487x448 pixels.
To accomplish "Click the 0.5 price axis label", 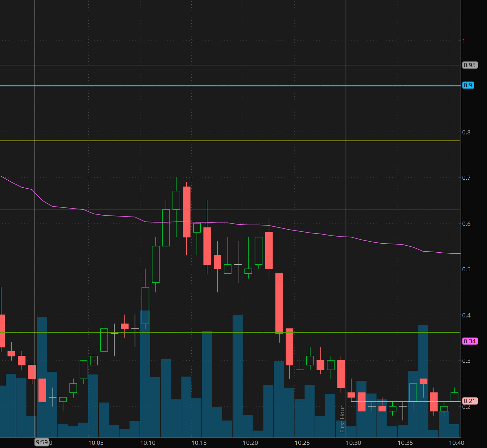I will (x=466, y=269).
